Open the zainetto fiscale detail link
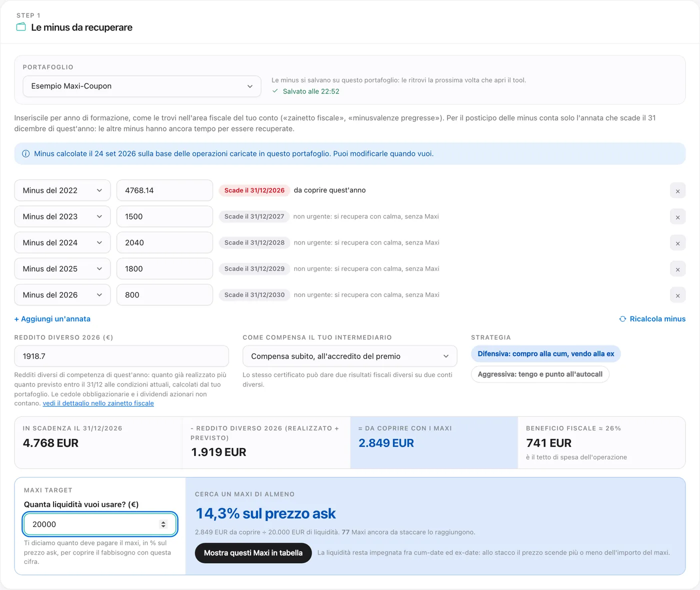This screenshot has width=700, height=590. (x=98, y=403)
